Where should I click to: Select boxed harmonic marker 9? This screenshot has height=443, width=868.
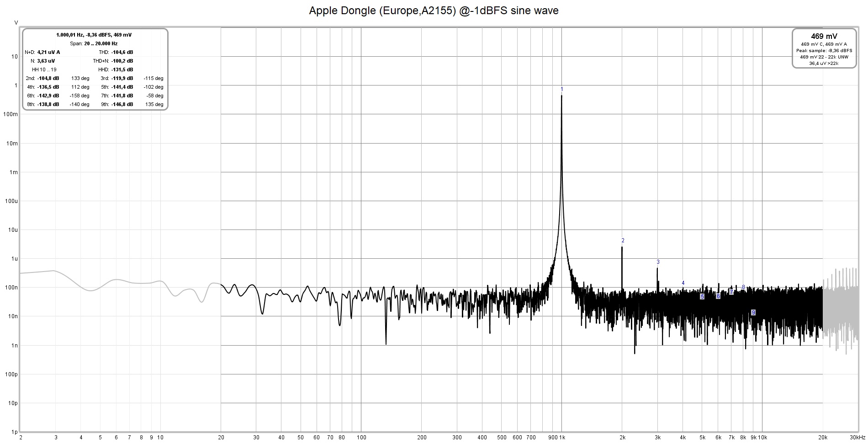click(x=753, y=313)
